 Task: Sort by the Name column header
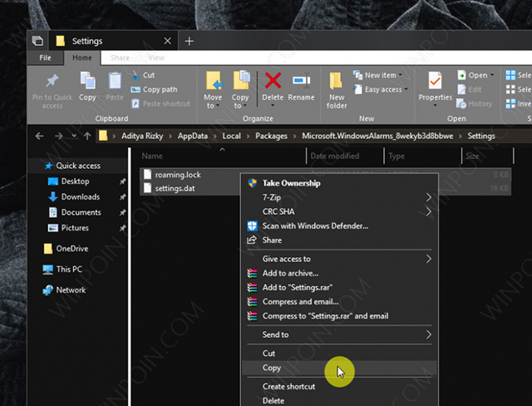point(152,156)
